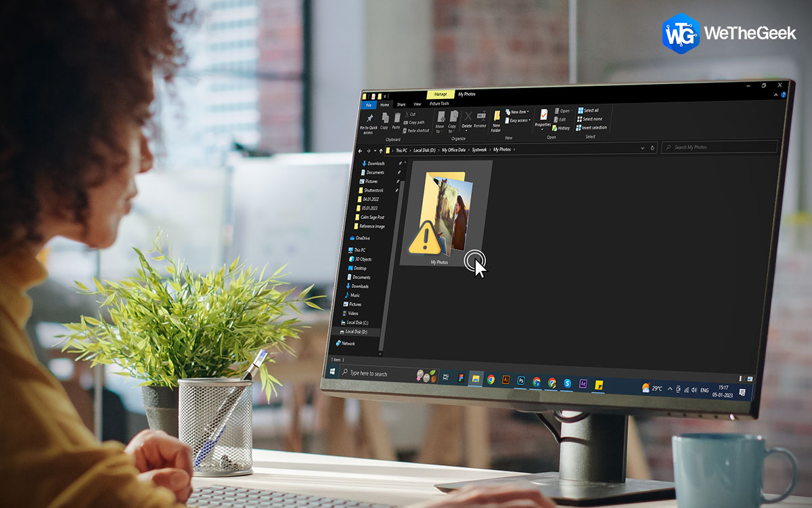Open After Effects from the taskbar
Viewport: 812px width, 508px height.
coord(583,384)
